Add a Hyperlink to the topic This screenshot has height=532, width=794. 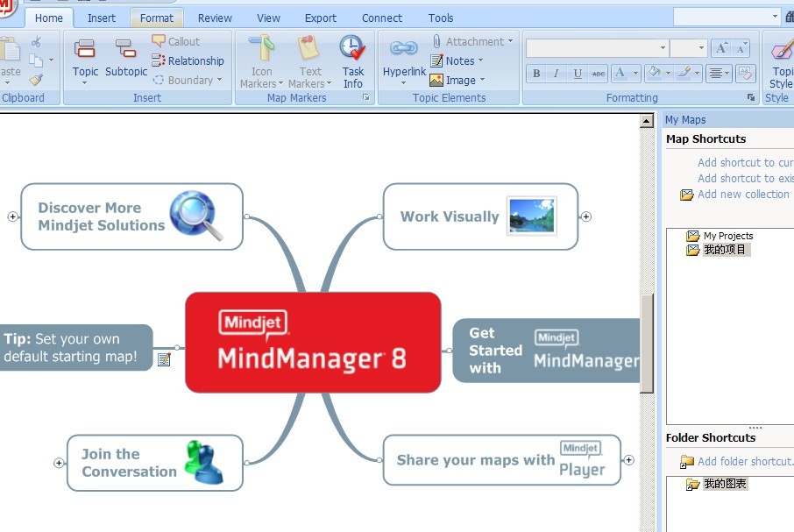pos(404,61)
